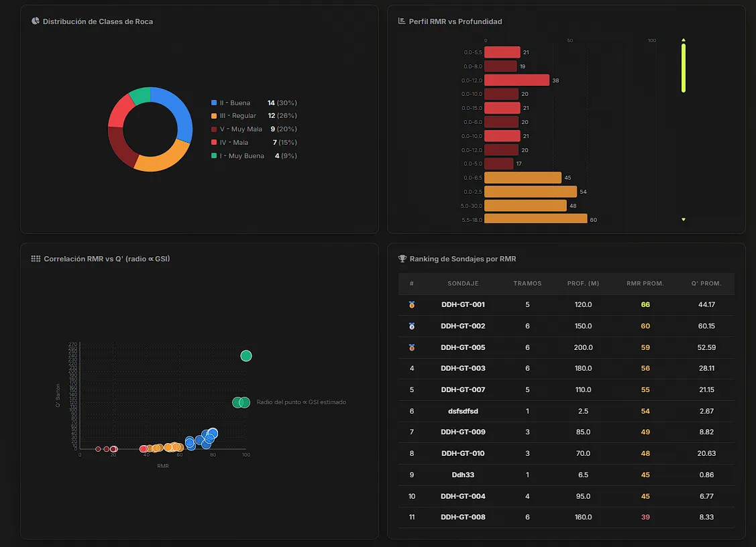Viewport: 756px width, 547px height.
Task: Click the topmost green point in the scatter plot
Action: [246, 356]
